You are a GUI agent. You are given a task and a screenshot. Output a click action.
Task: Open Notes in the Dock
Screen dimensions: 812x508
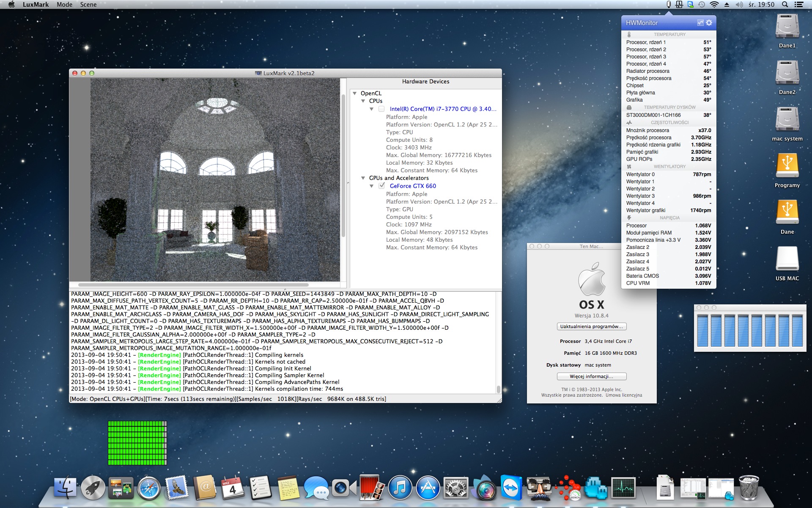(288, 488)
